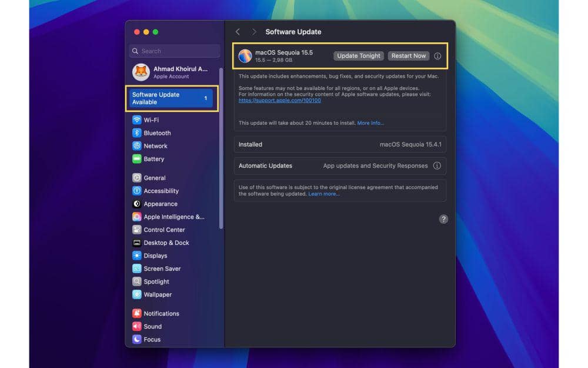Open Wi-Fi settings icon in sidebar

137,120
